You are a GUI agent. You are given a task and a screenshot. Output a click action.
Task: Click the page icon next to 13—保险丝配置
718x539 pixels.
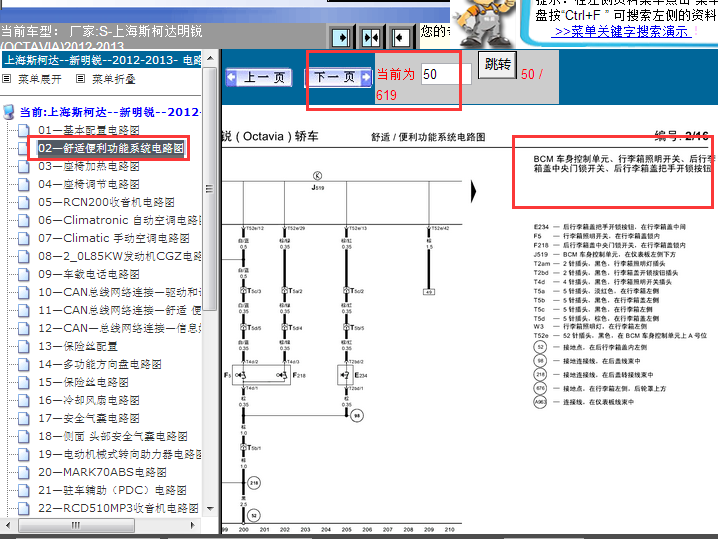coord(24,346)
